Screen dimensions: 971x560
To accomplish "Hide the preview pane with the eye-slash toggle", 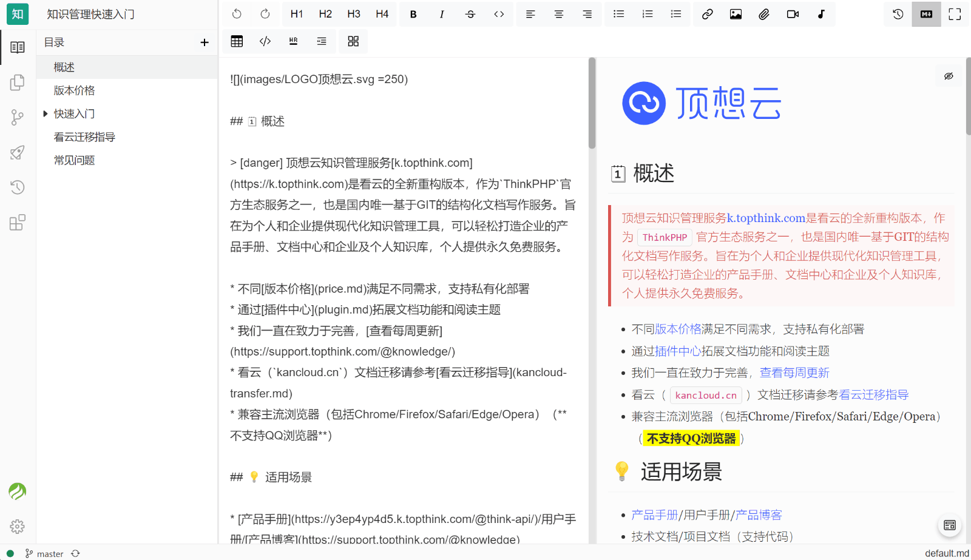I will (x=948, y=76).
